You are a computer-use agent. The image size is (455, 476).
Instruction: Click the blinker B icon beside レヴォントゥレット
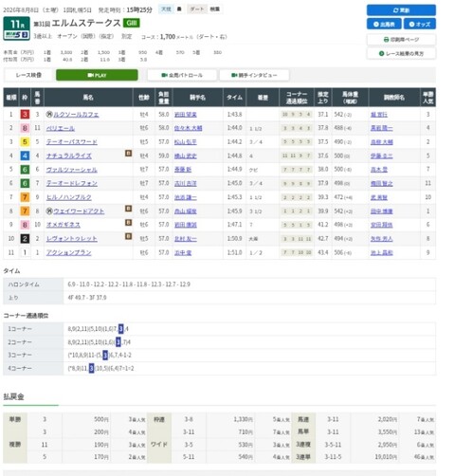128,236
